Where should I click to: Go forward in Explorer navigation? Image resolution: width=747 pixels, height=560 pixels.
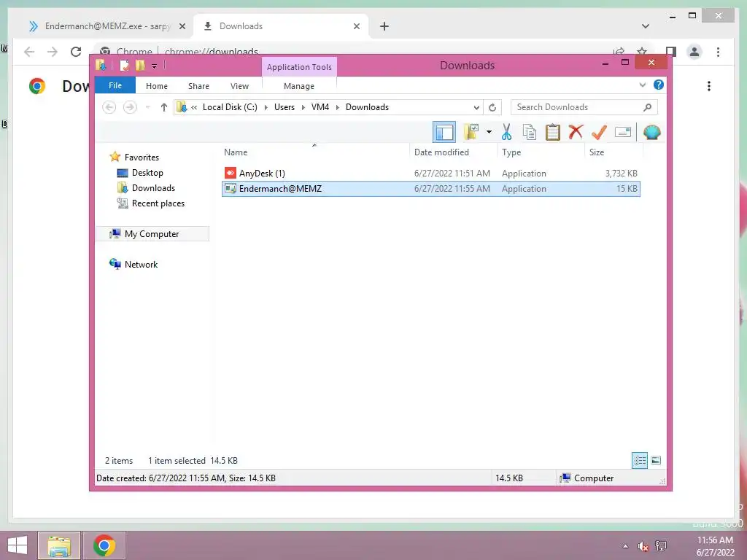click(x=130, y=107)
